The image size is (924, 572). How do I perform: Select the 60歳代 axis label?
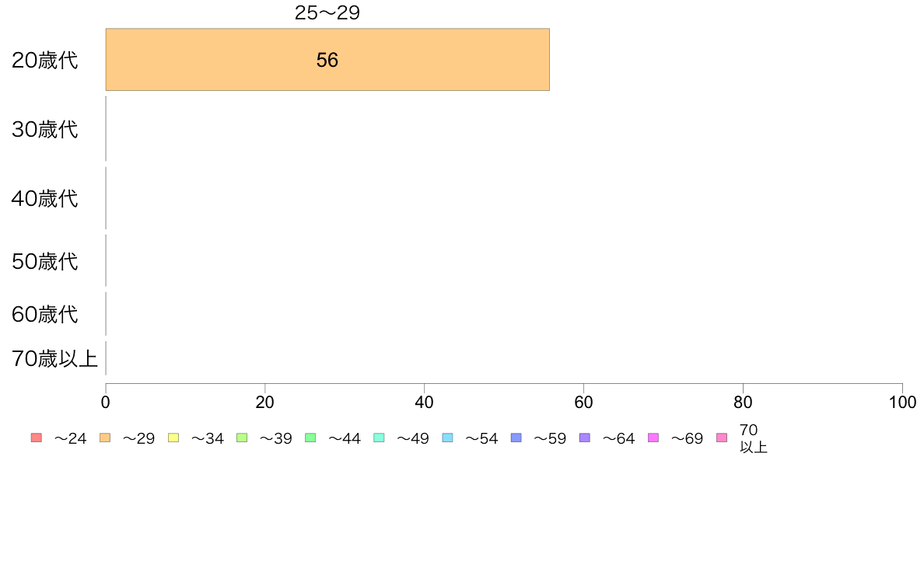tap(45, 314)
